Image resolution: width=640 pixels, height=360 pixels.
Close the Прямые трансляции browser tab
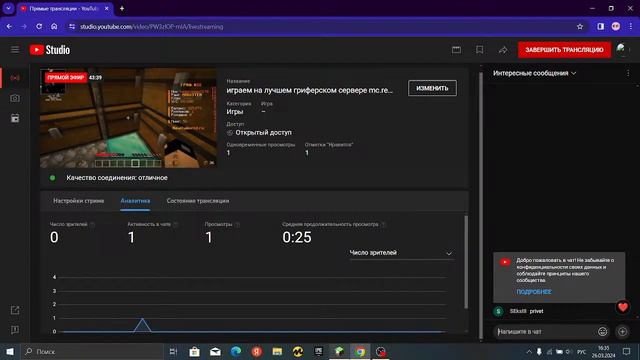click(x=107, y=9)
